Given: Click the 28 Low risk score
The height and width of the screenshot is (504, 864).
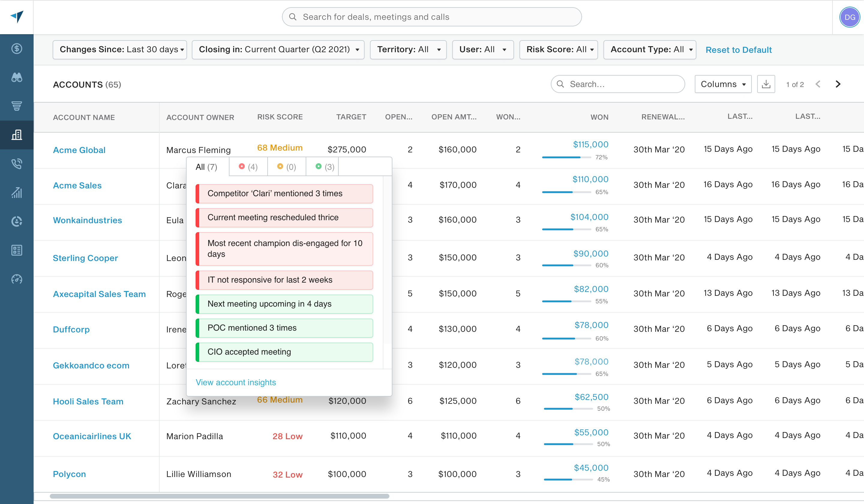Looking at the screenshot, I should click(x=287, y=436).
